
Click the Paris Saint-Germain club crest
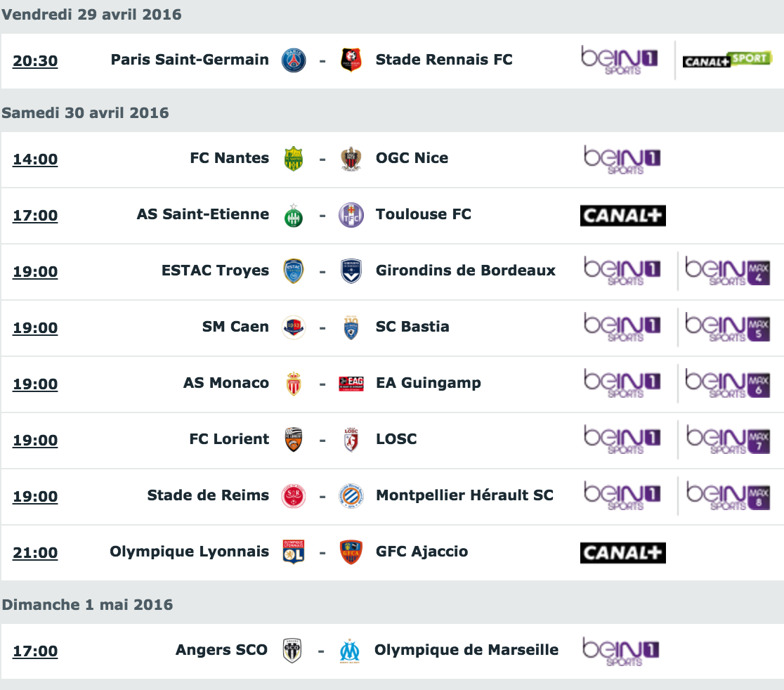(294, 60)
